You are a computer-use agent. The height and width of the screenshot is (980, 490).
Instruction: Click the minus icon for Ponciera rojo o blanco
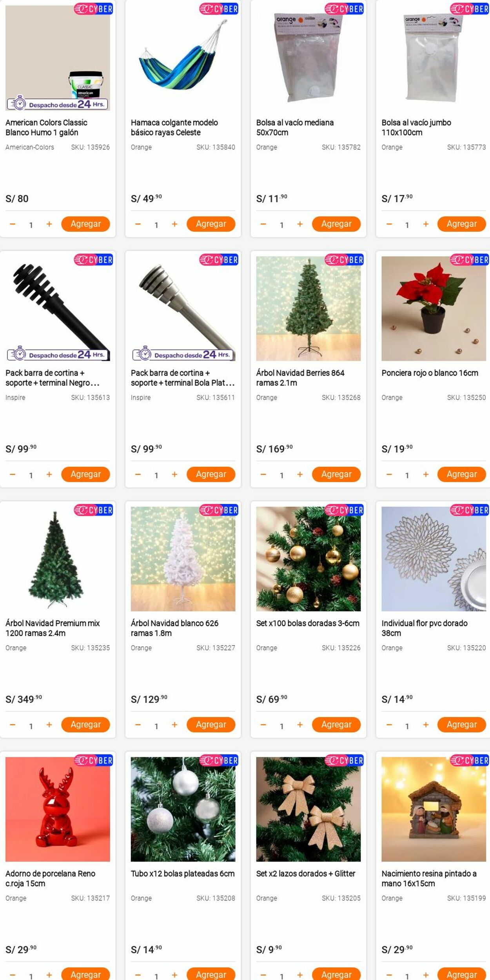pos(389,474)
